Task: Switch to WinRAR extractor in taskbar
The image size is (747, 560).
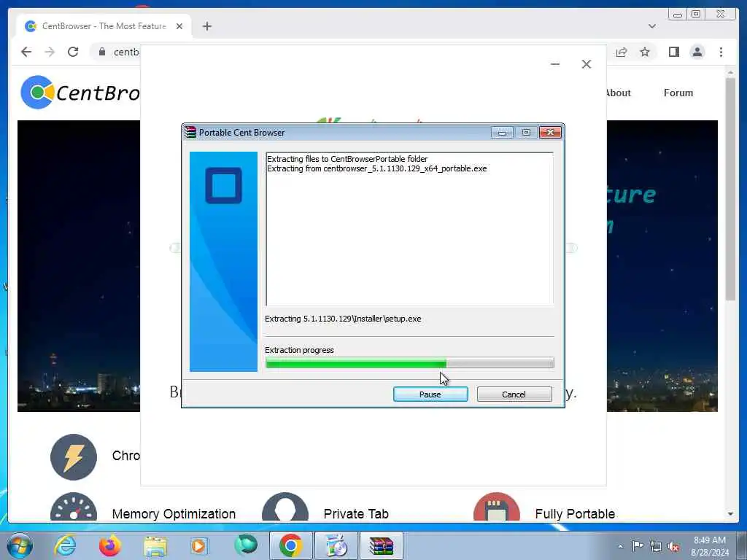Action: tap(382, 545)
